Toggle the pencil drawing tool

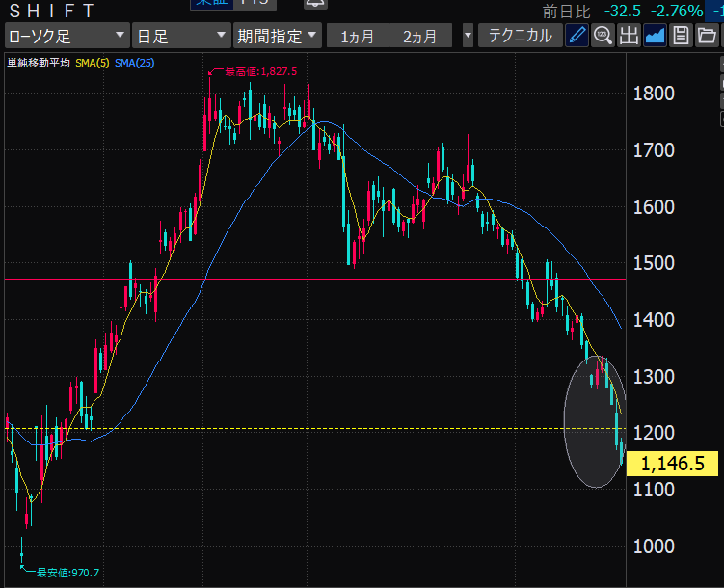point(577,37)
